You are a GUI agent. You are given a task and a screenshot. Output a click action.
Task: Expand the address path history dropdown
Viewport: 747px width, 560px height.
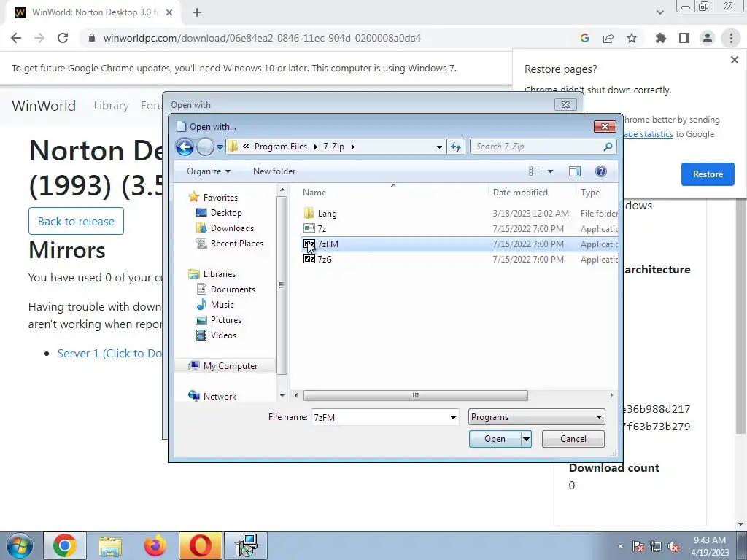click(x=439, y=147)
